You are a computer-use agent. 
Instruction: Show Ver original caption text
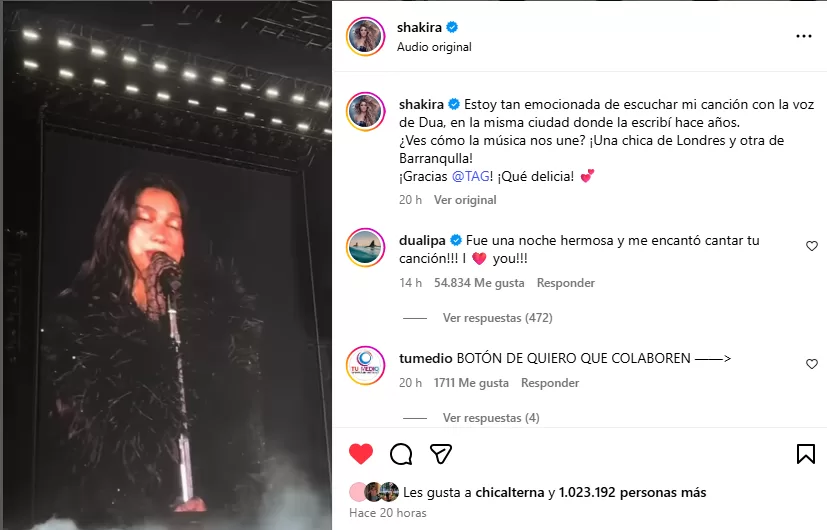pyautogui.click(x=465, y=200)
